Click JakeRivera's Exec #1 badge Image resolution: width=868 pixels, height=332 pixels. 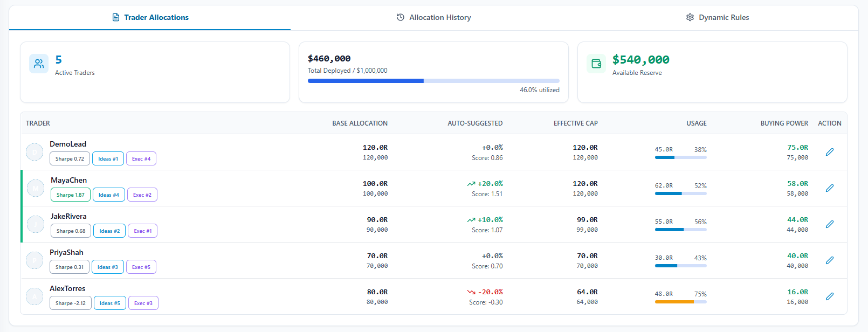click(143, 231)
